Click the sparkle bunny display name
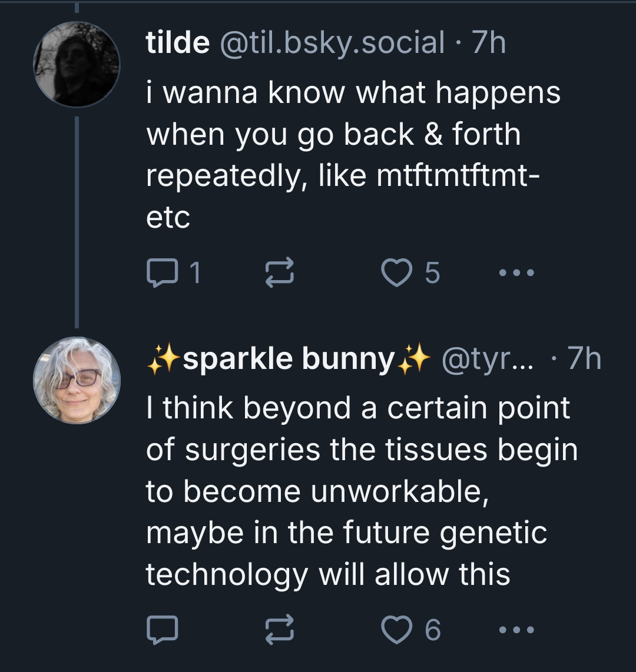The height and width of the screenshot is (672, 636). (x=289, y=358)
